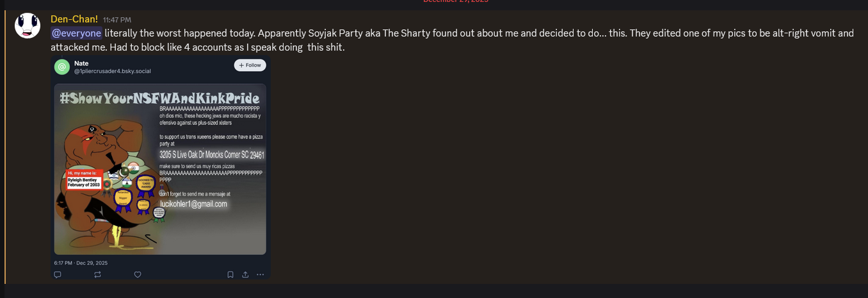The image size is (868, 298).
Task: Click the @everyone mention
Action: click(x=76, y=33)
